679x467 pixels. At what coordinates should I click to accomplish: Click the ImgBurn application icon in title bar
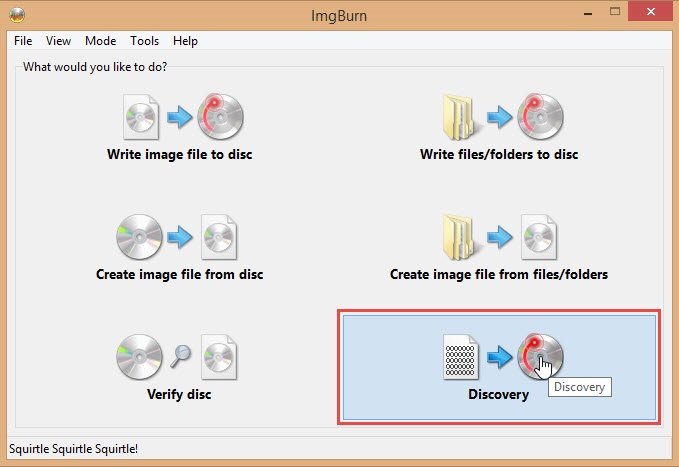pos(17,15)
